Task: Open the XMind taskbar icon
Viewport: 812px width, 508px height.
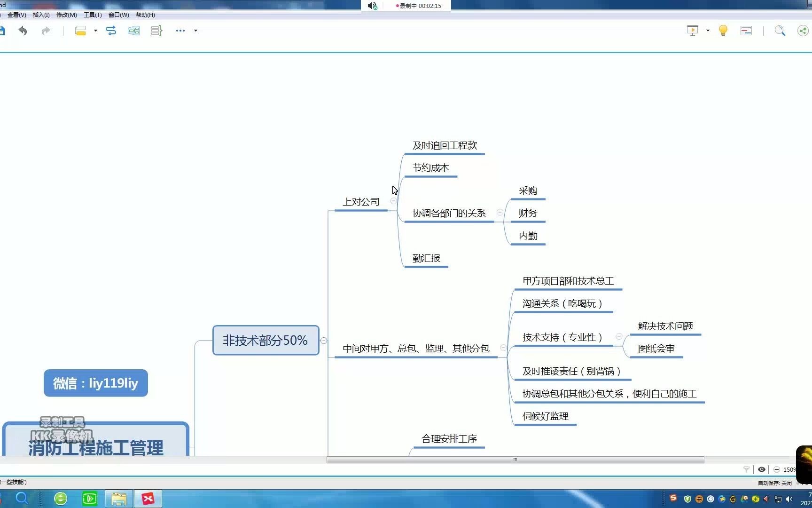Action: tap(148, 499)
